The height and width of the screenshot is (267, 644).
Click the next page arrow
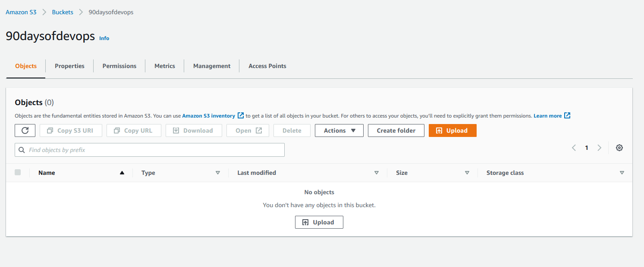pyautogui.click(x=599, y=148)
